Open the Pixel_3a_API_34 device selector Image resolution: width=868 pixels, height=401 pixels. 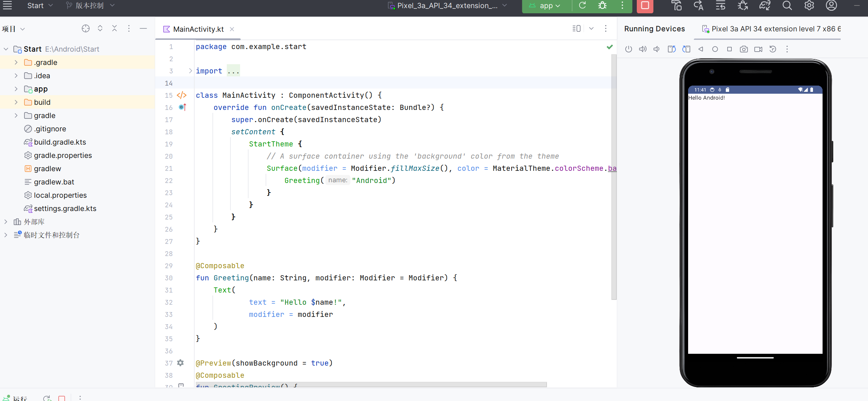tap(447, 6)
